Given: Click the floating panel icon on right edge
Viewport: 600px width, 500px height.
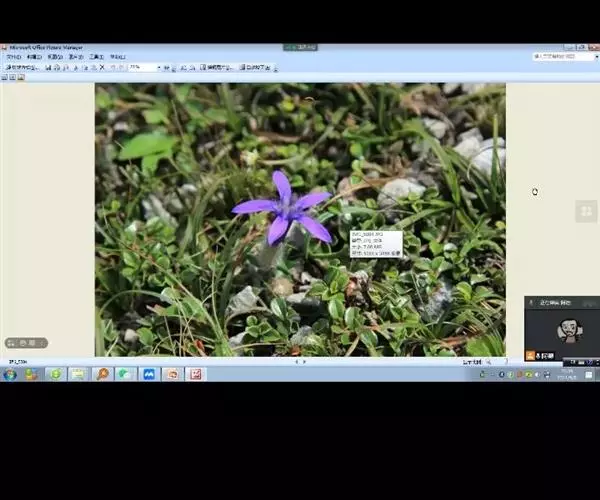Looking at the screenshot, I should tap(586, 211).
